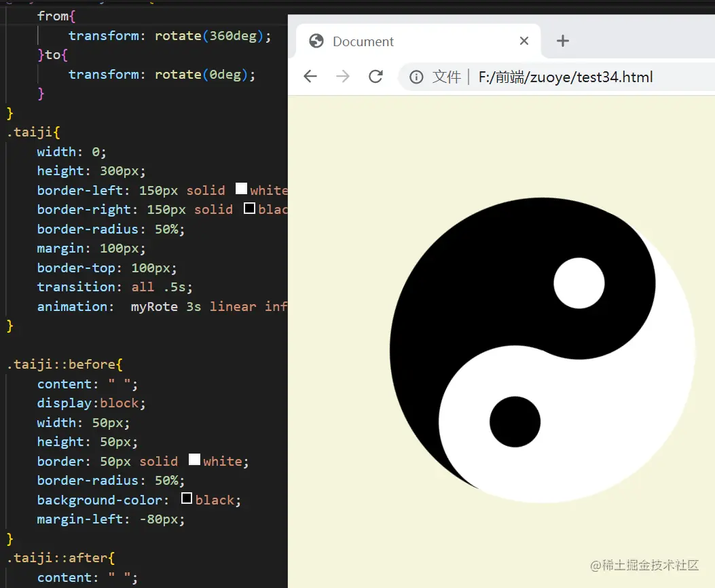
Task: Click the '文件' label in address bar
Action: coord(446,77)
